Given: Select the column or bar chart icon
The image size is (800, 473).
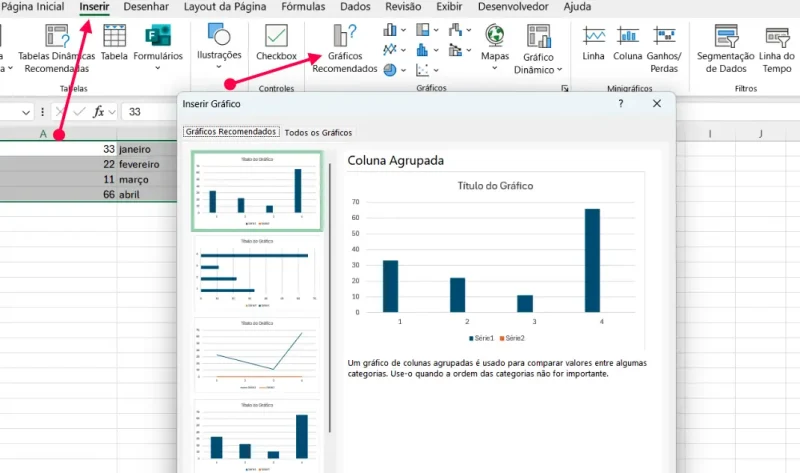Looking at the screenshot, I should coord(390,30).
